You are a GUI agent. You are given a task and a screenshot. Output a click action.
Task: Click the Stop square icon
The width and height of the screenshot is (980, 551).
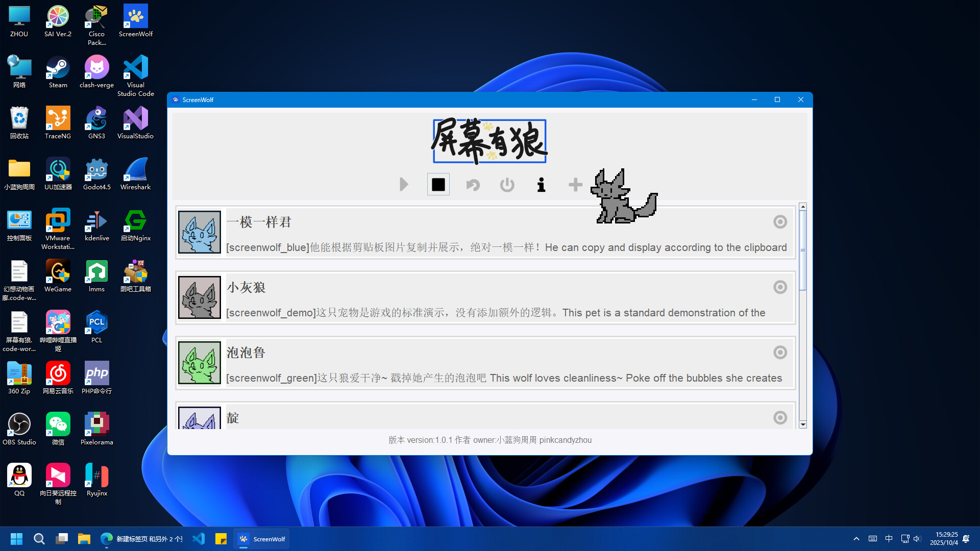pos(438,184)
